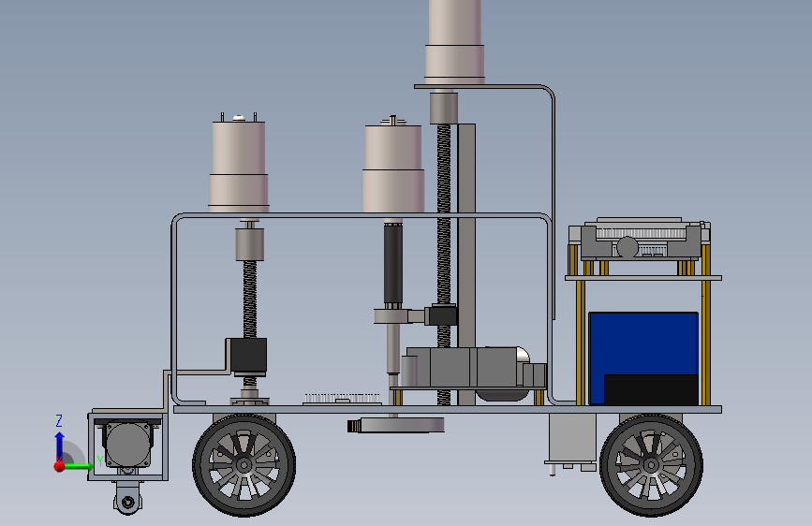Select the pin-header circuit board on the base plate

click(342, 399)
